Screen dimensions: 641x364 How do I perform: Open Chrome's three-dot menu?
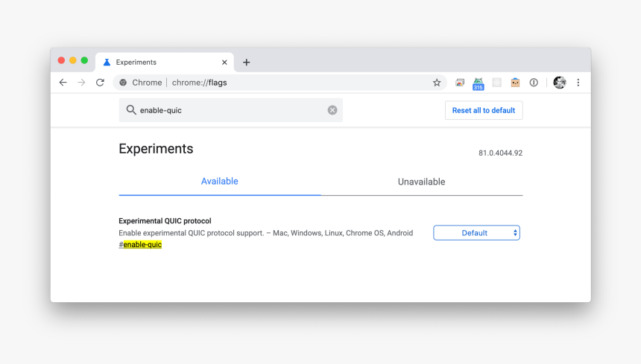click(x=578, y=83)
